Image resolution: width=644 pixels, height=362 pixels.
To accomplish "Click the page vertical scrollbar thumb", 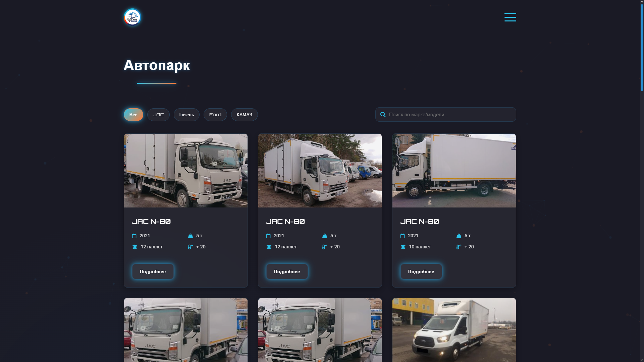I will pos(642,47).
